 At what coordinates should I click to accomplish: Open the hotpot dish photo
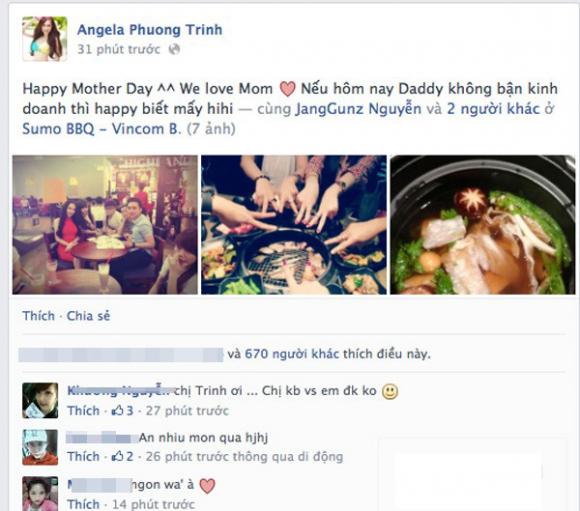click(x=483, y=225)
